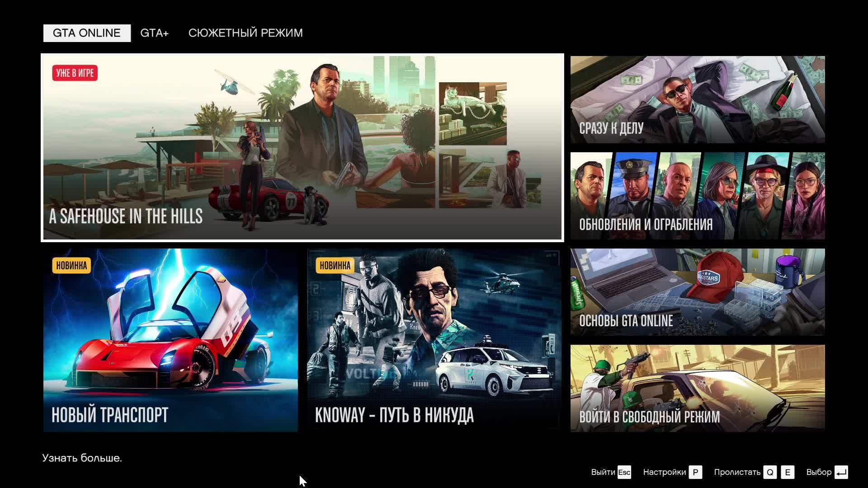This screenshot has width=868, height=488.
Task: Open ОБНОВЛЕНИЯ И ОГРАБЛЕНИЯ tile
Action: pos(697,196)
